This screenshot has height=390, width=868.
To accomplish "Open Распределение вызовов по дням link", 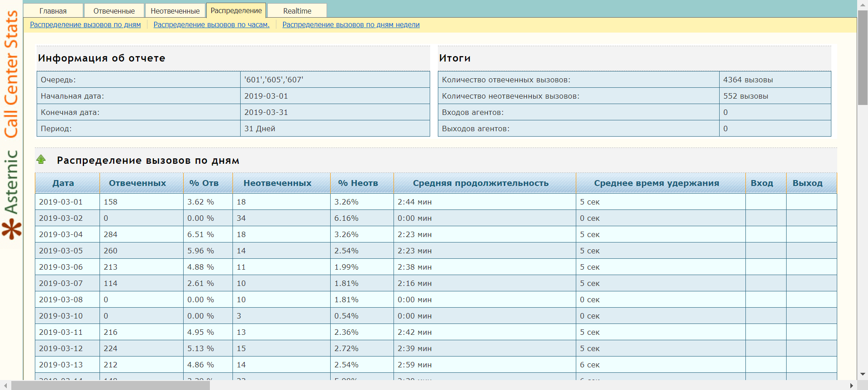I will coord(85,24).
